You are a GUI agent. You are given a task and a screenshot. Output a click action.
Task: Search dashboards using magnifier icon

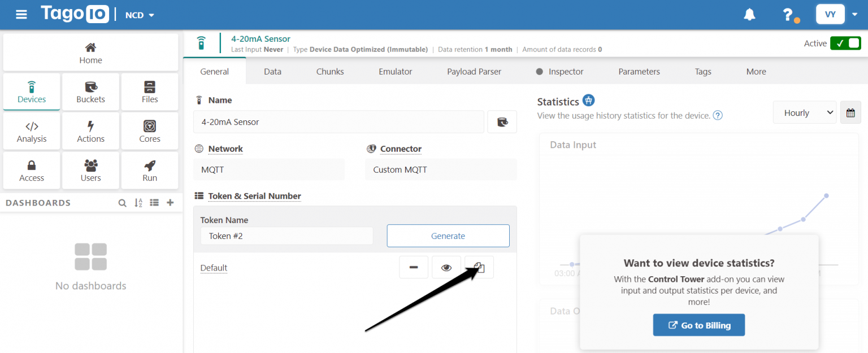click(x=122, y=203)
